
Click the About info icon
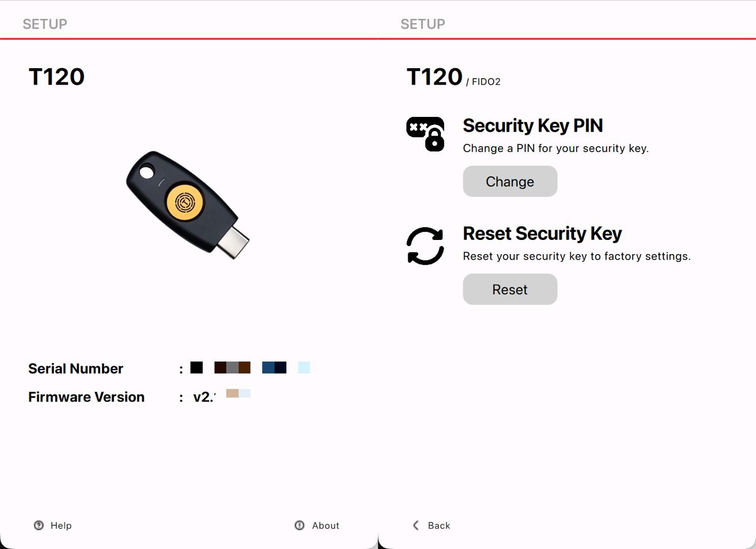click(299, 525)
